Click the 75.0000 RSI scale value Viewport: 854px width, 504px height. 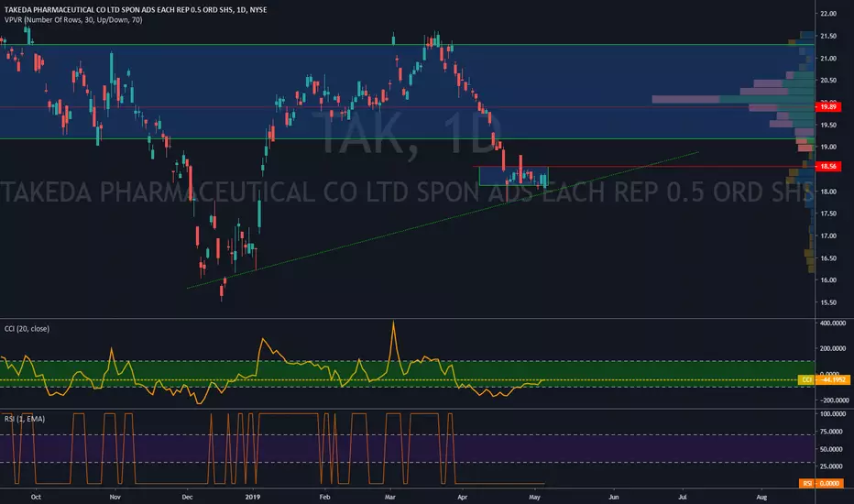(832, 432)
